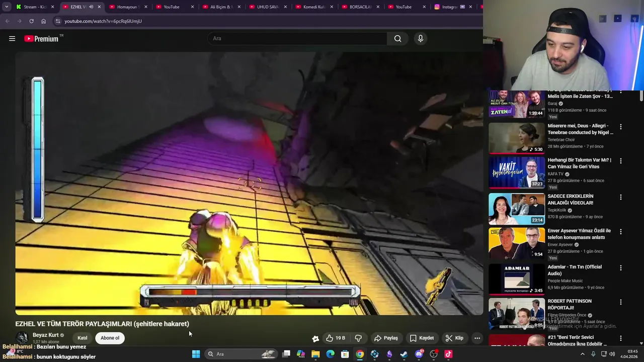Reload the page in Chrome
Screen dimensions: 644x362
pyautogui.click(x=31, y=21)
